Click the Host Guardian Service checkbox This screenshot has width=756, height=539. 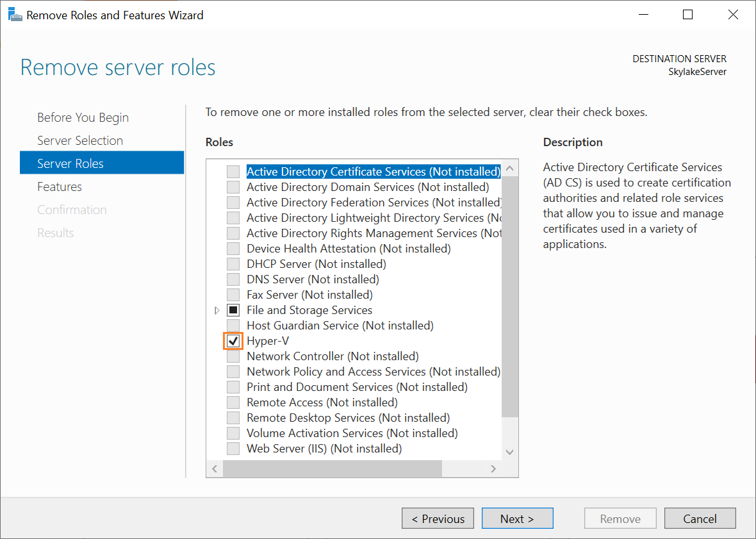tap(233, 326)
